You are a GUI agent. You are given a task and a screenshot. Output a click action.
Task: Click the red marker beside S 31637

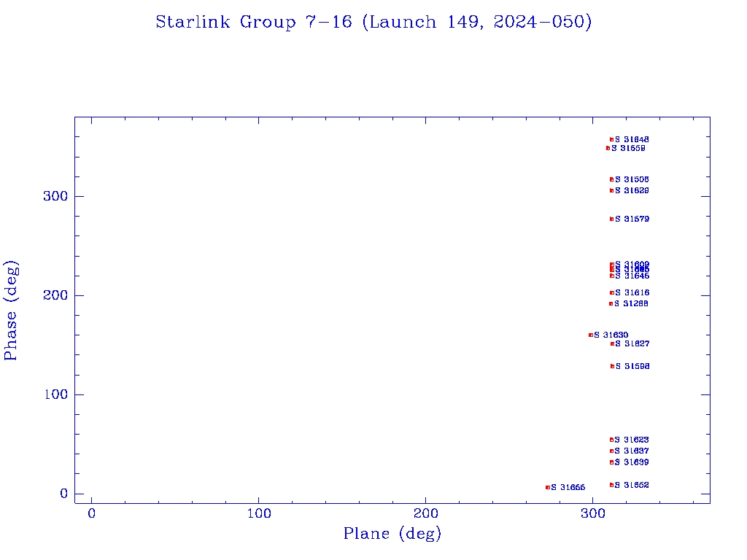click(x=612, y=451)
